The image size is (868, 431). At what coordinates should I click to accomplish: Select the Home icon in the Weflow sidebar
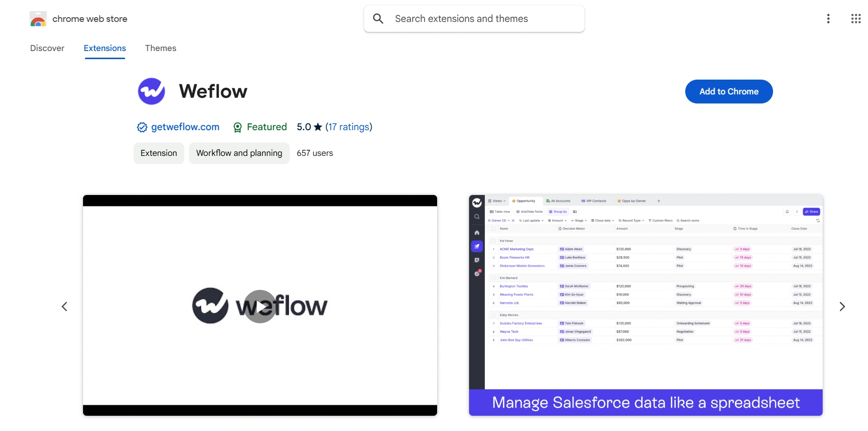[x=477, y=233]
